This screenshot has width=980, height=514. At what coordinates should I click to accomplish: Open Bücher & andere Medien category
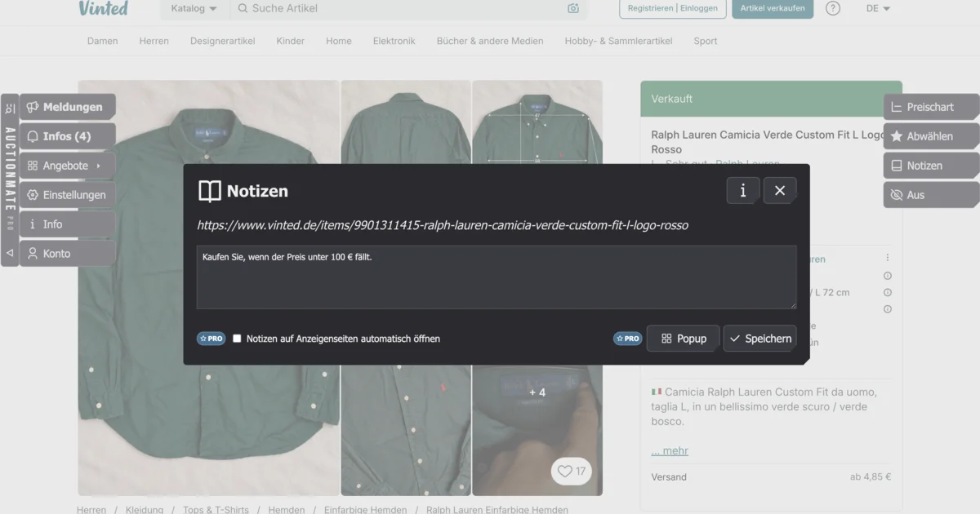click(490, 41)
